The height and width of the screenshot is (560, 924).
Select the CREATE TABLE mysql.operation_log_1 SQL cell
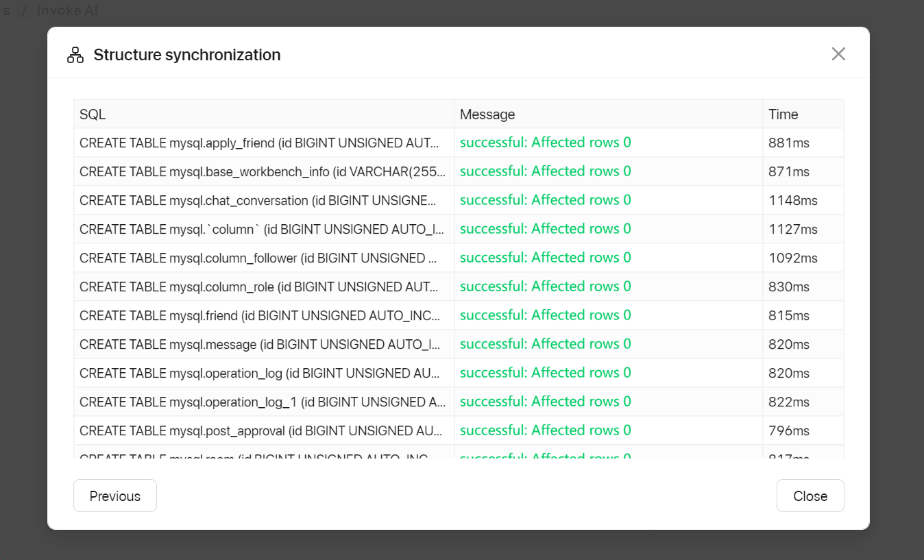[x=264, y=402]
